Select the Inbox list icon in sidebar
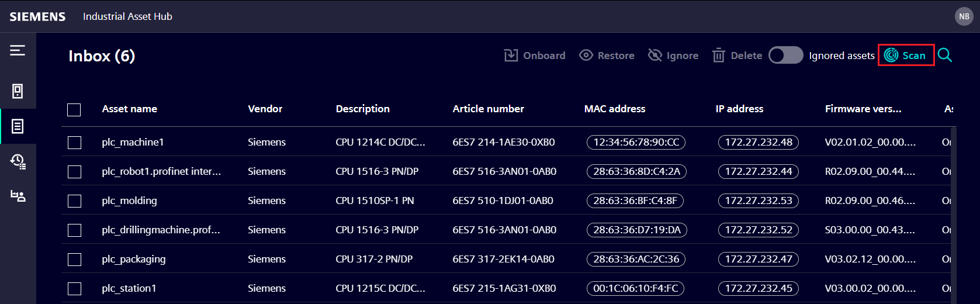 [x=18, y=126]
